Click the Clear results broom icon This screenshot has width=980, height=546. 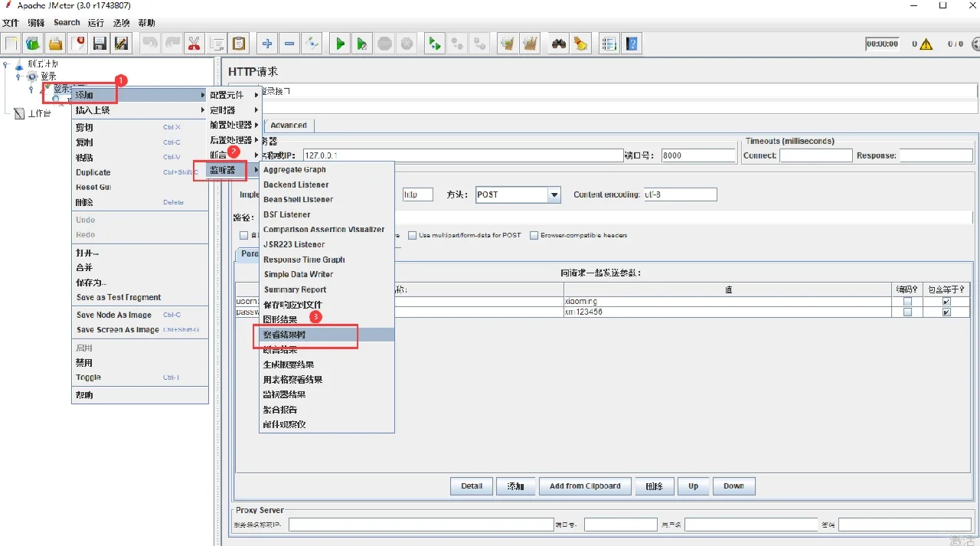tap(507, 44)
